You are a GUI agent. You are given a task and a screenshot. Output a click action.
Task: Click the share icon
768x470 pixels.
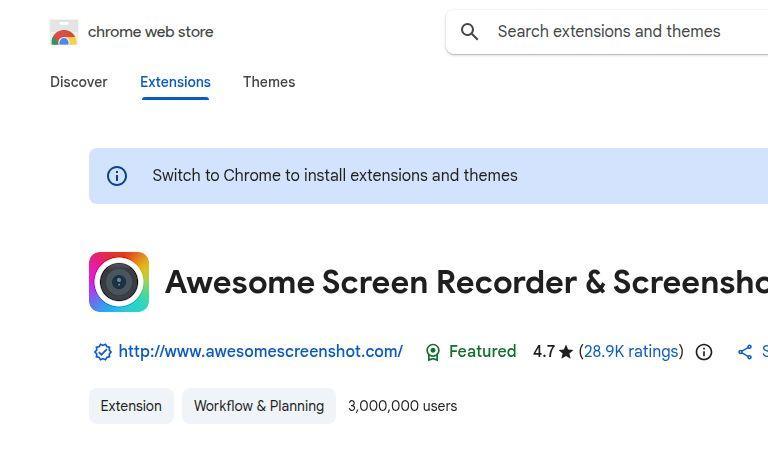745,352
